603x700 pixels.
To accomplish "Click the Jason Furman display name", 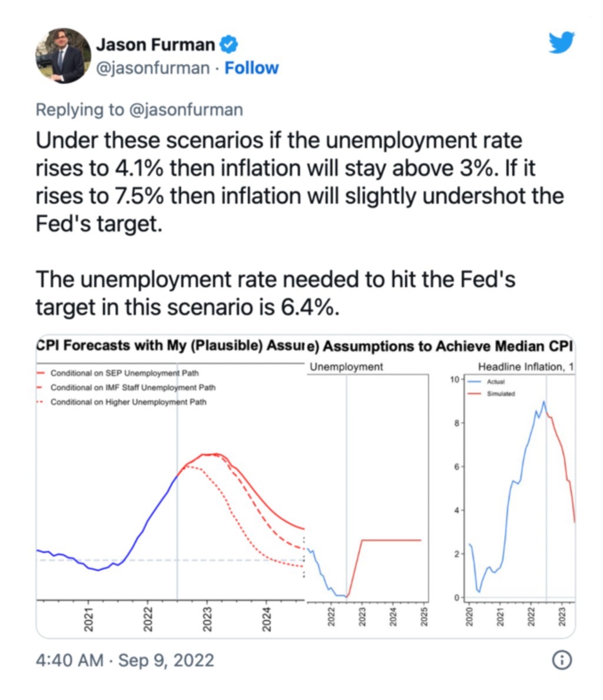I will pyautogui.click(x=155, y=44).
